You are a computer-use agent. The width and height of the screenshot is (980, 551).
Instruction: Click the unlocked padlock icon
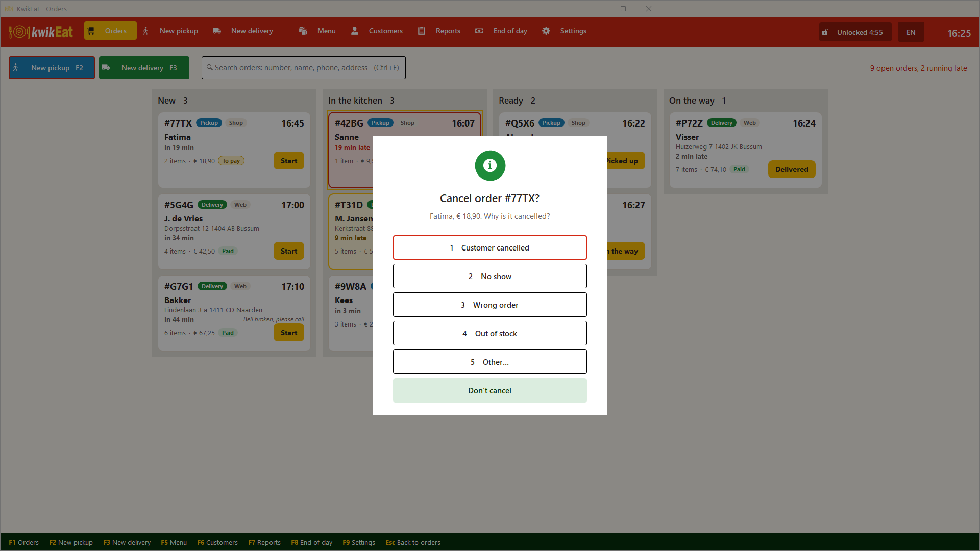click(x=825, y=32)
